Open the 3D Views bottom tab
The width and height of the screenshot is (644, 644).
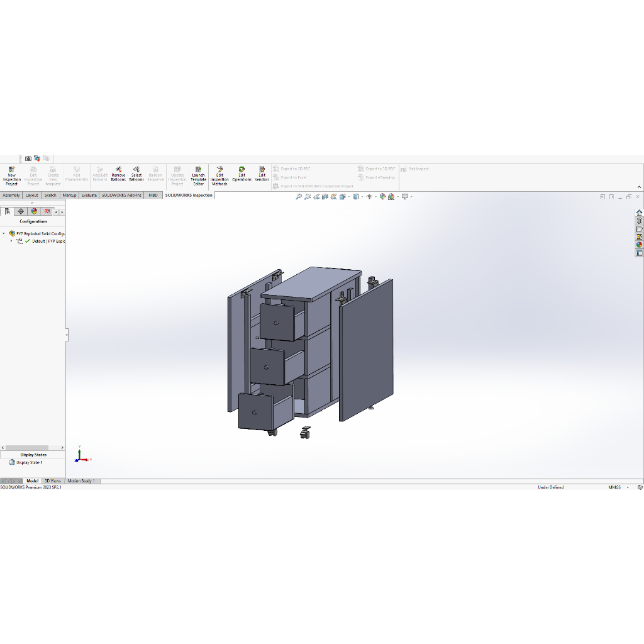[x=53, y=481]
